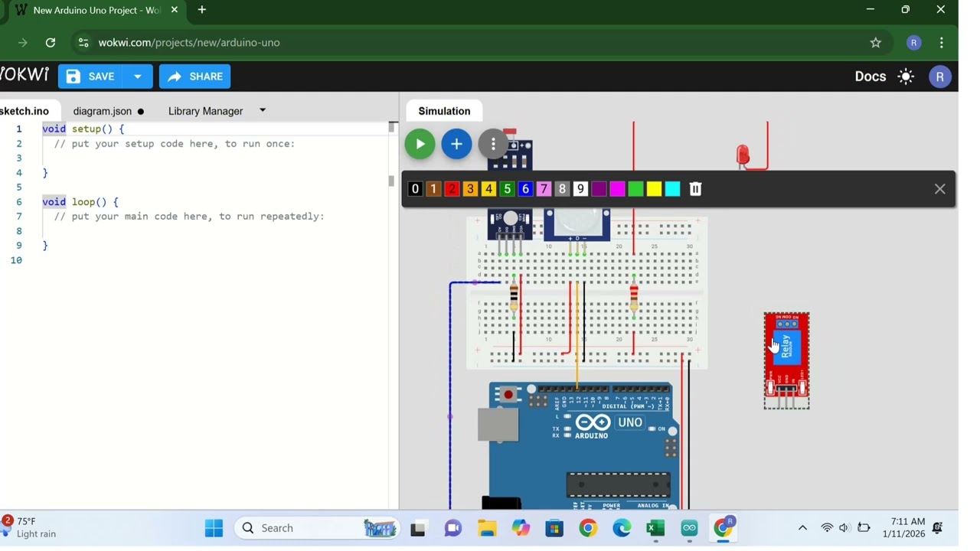Screen dimensions: 980x551
Task: Open a new browser tab
Action: click(x=202, y=10)
